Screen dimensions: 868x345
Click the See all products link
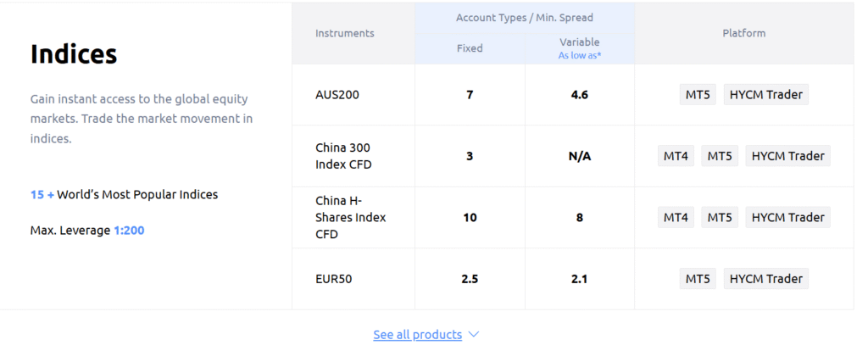click(417, 335)
